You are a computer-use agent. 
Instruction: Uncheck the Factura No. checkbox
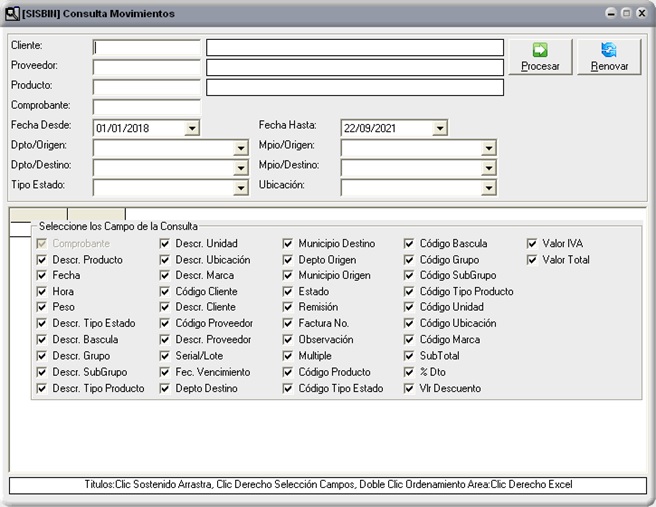pos(288,324)
